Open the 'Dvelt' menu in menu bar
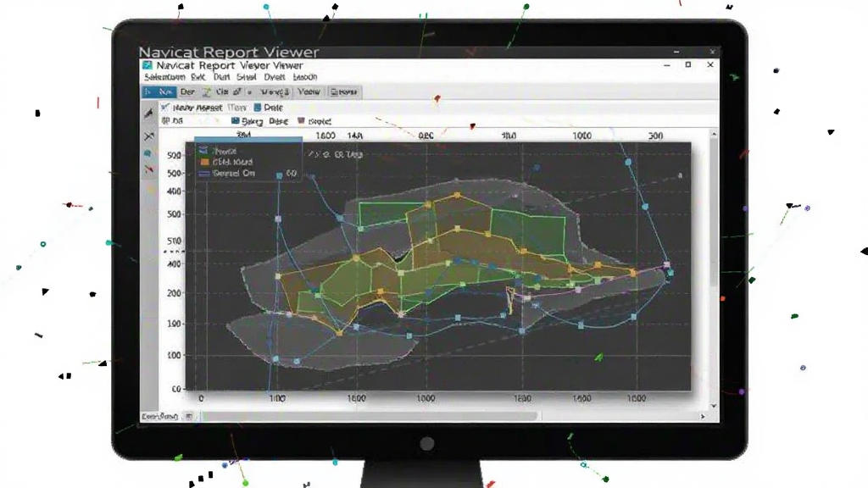 275,77
